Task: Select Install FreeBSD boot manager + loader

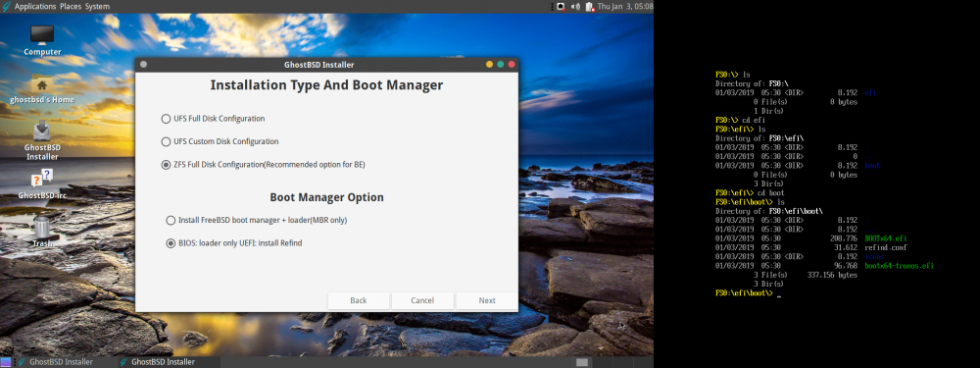Action: pos(256,220)
